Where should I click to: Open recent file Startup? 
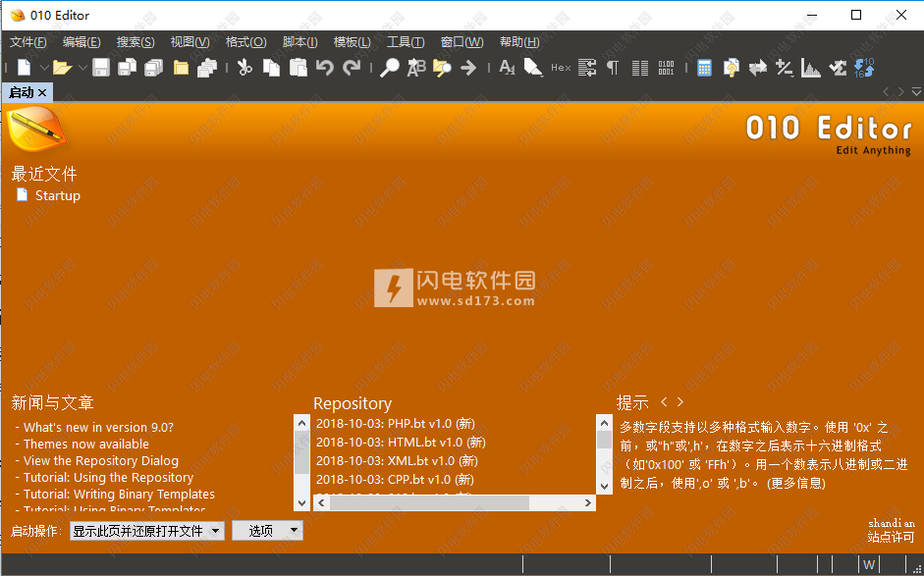(57, 195)
